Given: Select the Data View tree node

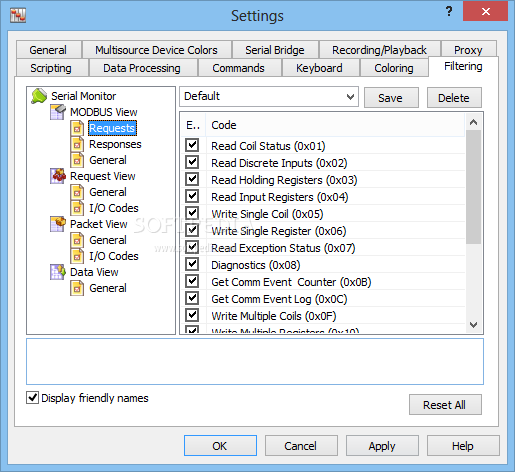Looking at the screenshot, I should [x=94, y=272].
